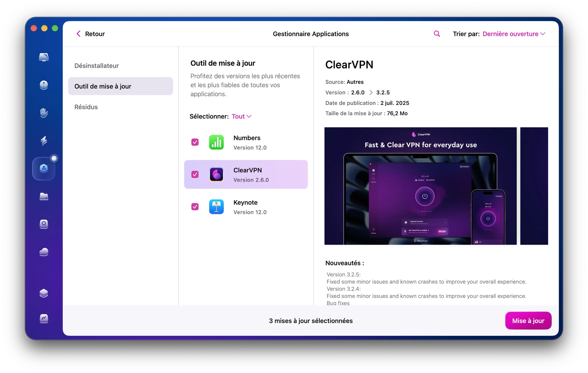This screenshot has width=588, height=373.
Task: Expand the Sélectionner Tout dropdown
Action: 241,116
